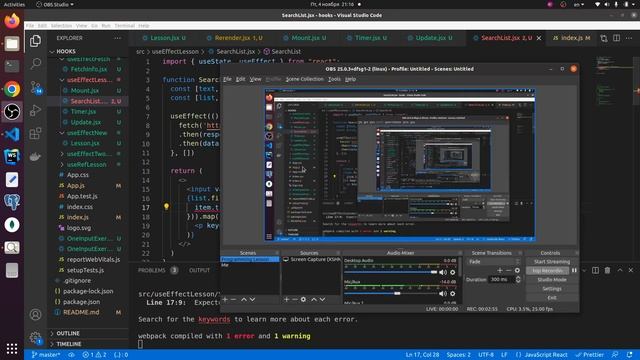Move source down in OBS Sources
This screenshot has width=640, height=360.
point(322,299)
